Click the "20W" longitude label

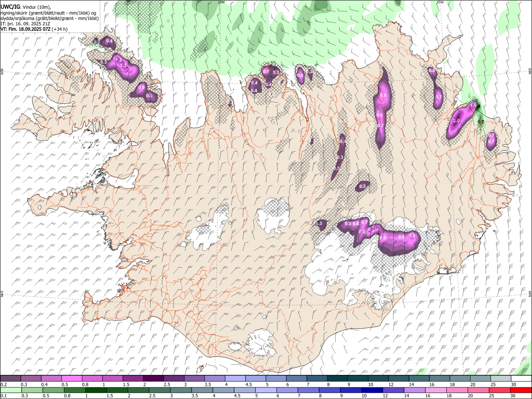pos(222,2)
